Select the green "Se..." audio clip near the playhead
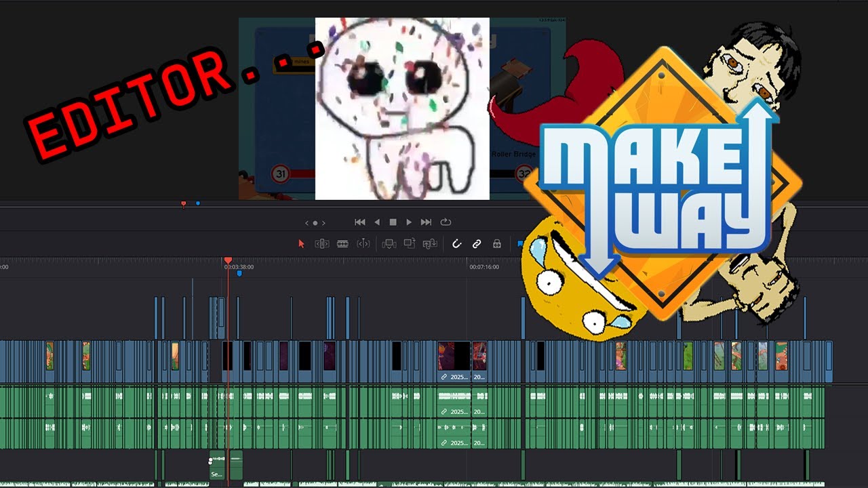The image size is (868, 488). [217, 465]
